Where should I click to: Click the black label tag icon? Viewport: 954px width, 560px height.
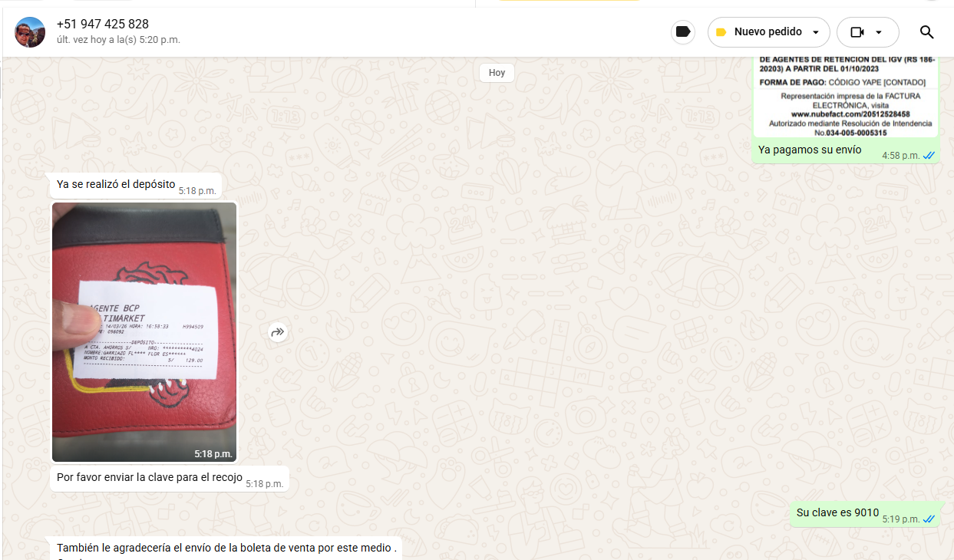(682, 32)
